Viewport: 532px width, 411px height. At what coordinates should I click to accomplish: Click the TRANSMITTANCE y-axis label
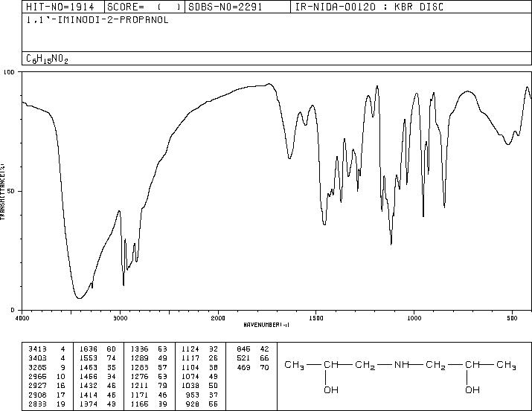coord(2,191)
